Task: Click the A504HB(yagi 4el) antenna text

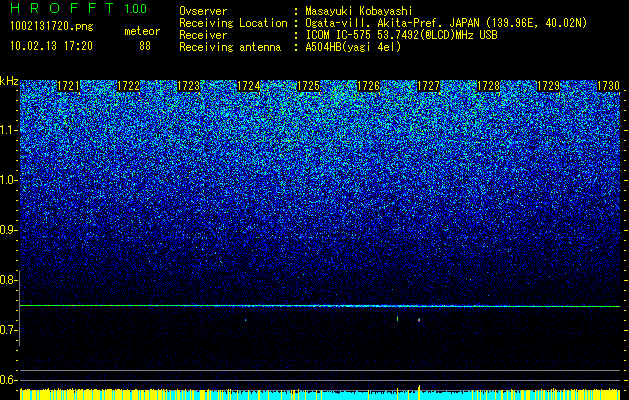Action: coord(353,47)
